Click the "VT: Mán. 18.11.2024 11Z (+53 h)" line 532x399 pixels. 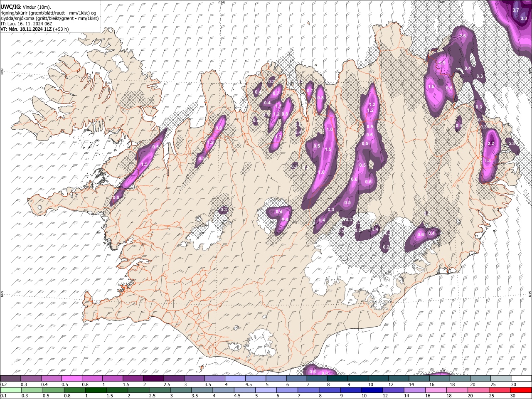[34, 29]
